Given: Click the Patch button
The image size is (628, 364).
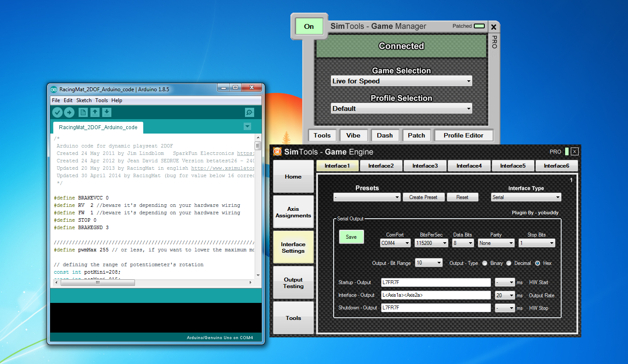Looking at the screenshot, I should click(x=417, y=135).
